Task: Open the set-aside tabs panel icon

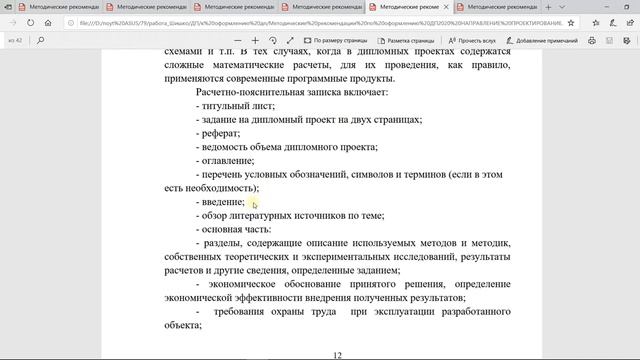Action: [x=8, y=7]
